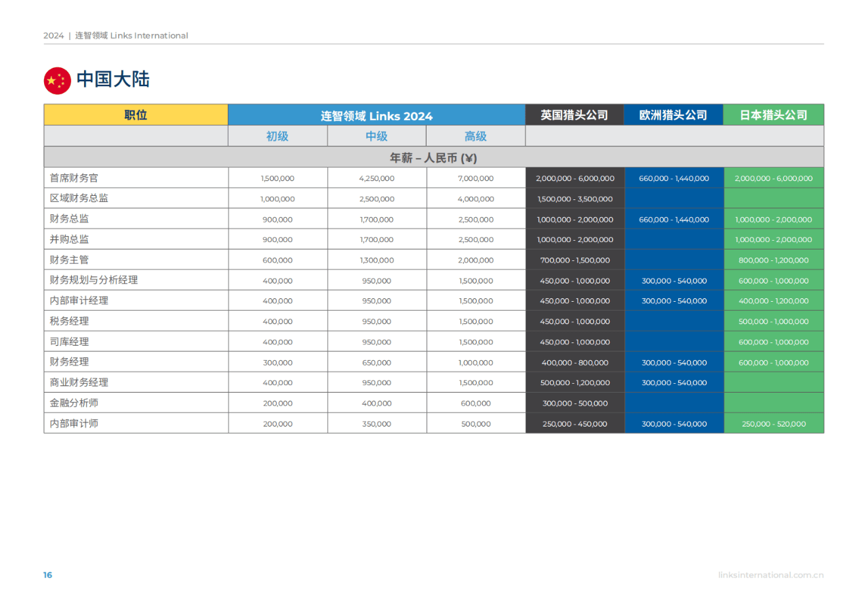868x613 pixels.
Task: Click the 连智领域 Links 2024 header
Action: click(376, 115)
